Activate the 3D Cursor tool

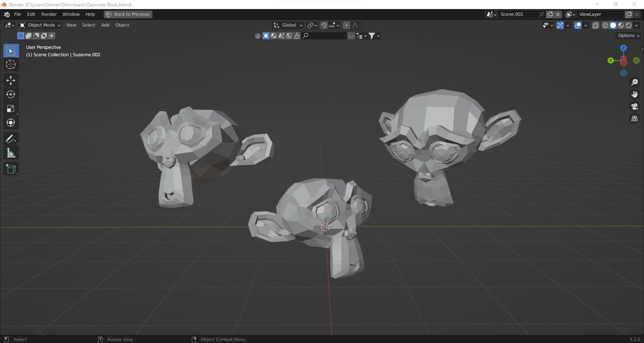(11, 64)
